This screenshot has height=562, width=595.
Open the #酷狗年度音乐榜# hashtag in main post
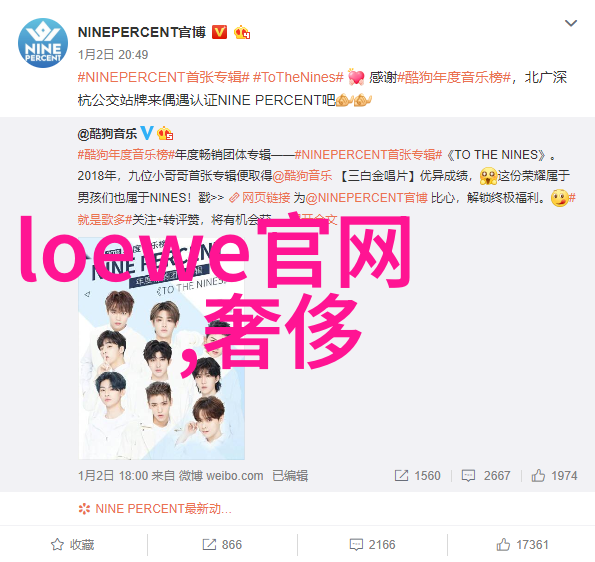(454, 77)
